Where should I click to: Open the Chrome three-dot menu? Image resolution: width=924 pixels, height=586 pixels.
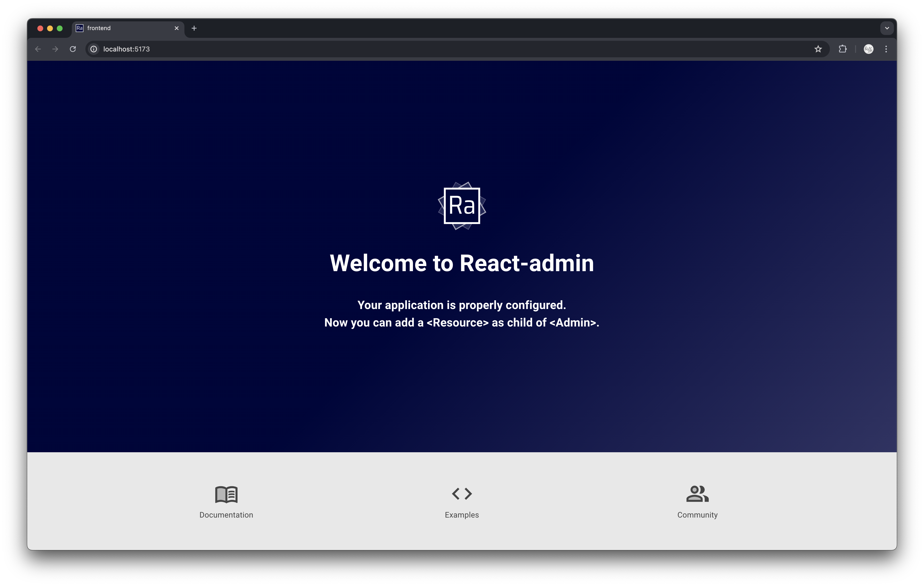tap(886, 49)
